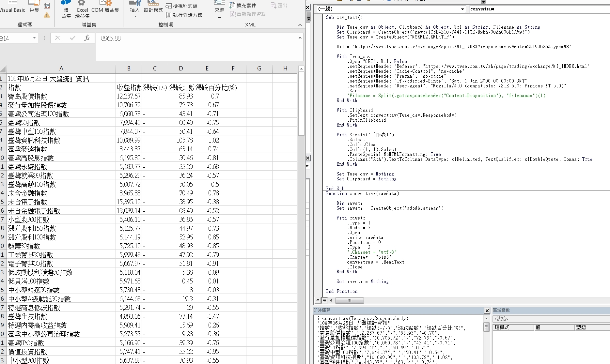Image resolution: width=610 pixels, height=364 pixels.
Task: Open Insert Function fx dialog
Action: (87, 38)
